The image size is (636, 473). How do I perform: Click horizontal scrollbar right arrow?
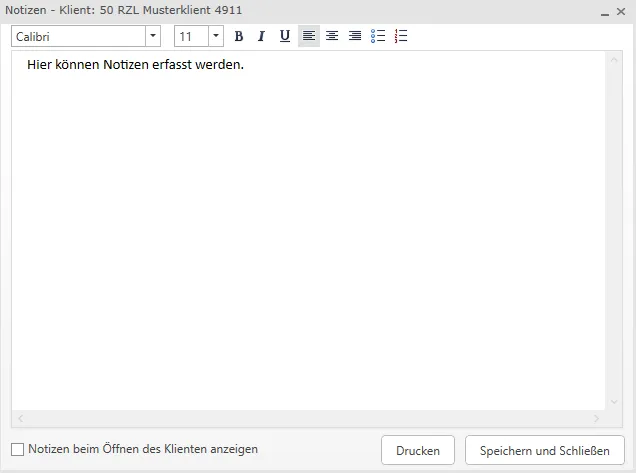pos(596,418)
